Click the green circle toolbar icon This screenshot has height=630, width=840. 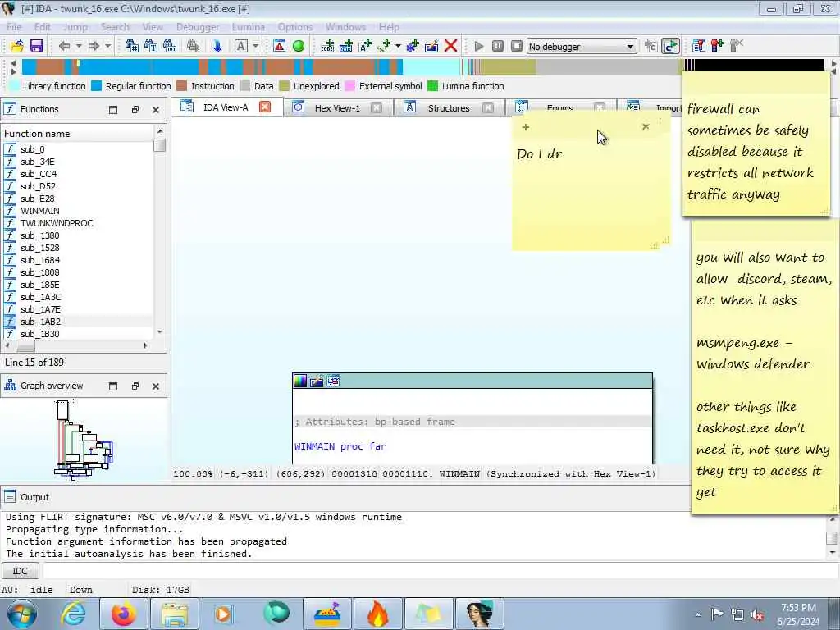299,46
